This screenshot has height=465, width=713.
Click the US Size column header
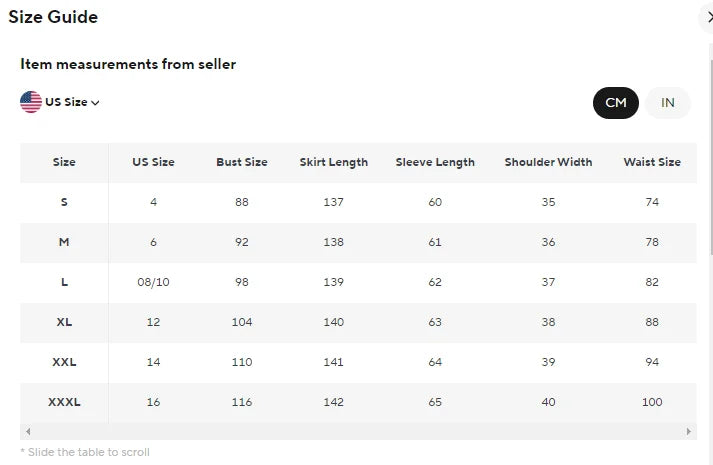pos(153,162)
